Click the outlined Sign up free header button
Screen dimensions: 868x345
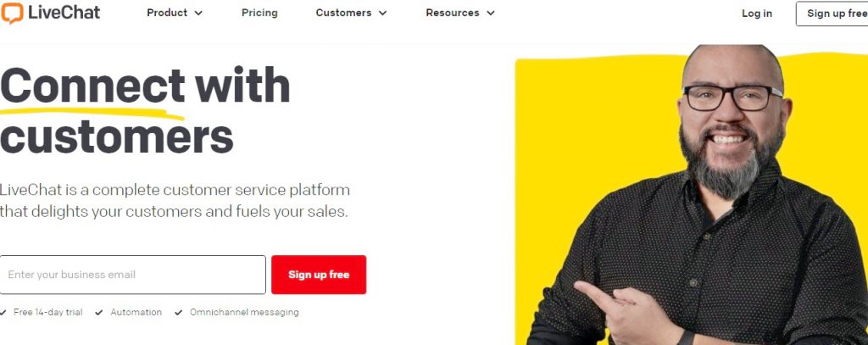(832, 14)
